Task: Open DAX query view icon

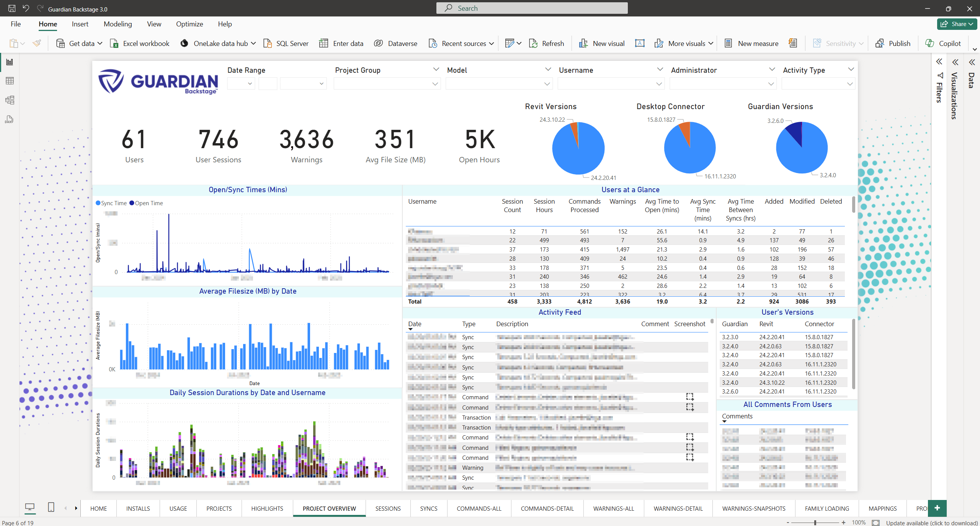Action: click(10, 120)
